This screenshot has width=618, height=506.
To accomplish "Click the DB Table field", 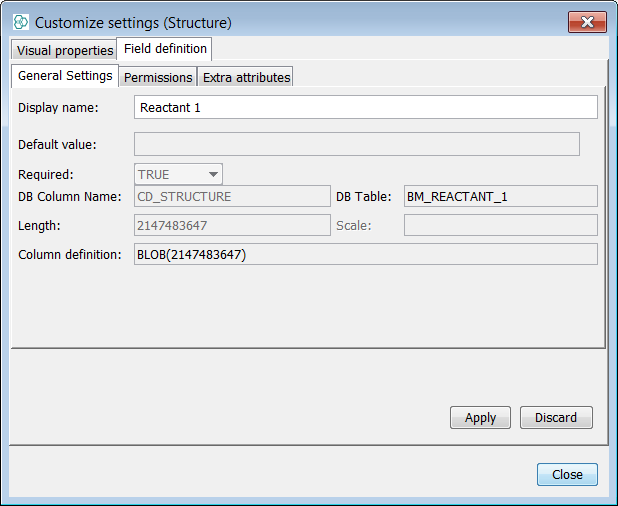I will coord(500,196).
